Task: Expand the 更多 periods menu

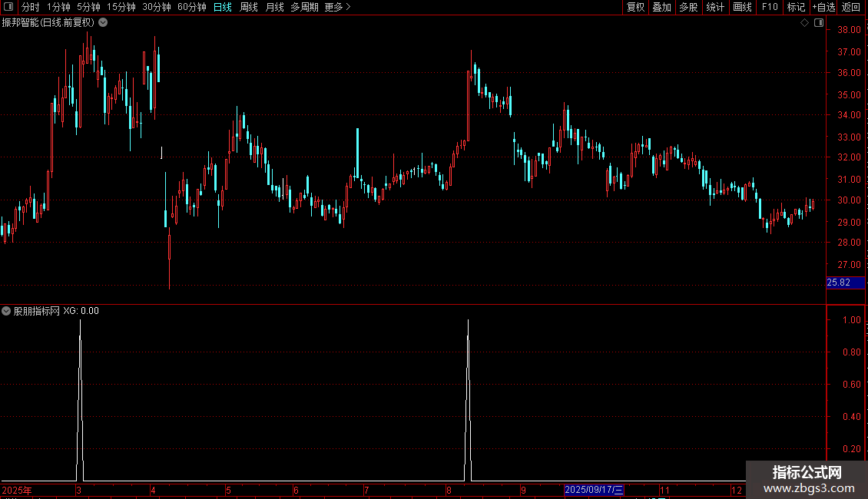Action: (338, 7)
